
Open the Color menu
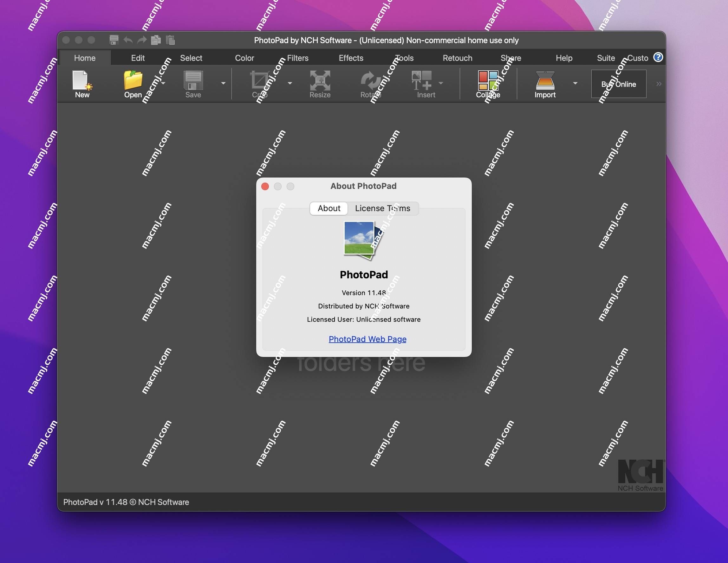click(x=244, y=57)
